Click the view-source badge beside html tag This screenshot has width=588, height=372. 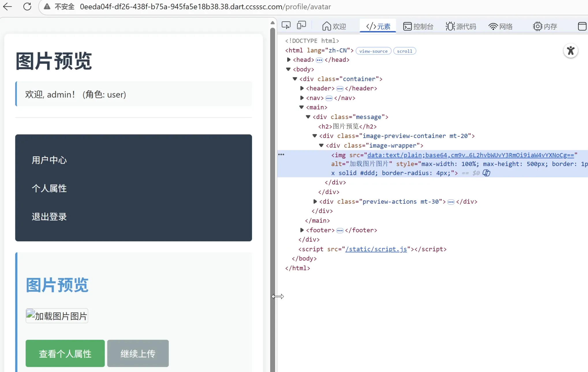(x=373, y=51)
